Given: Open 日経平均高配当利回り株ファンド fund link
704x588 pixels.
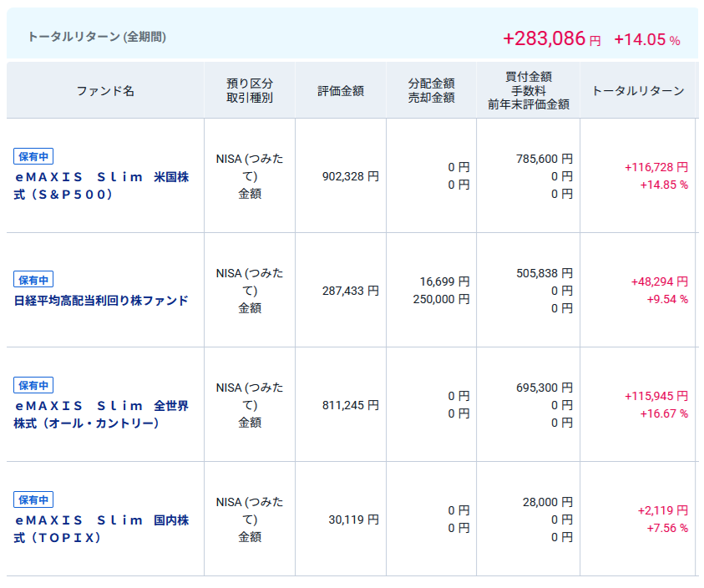Looking at the screenshot, I should point(101,301).
